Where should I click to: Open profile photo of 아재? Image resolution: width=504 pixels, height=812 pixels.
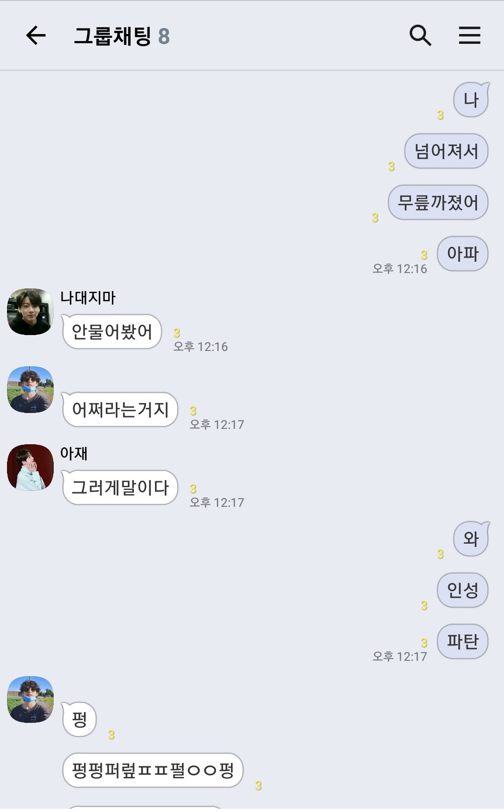tap(30, 468)
